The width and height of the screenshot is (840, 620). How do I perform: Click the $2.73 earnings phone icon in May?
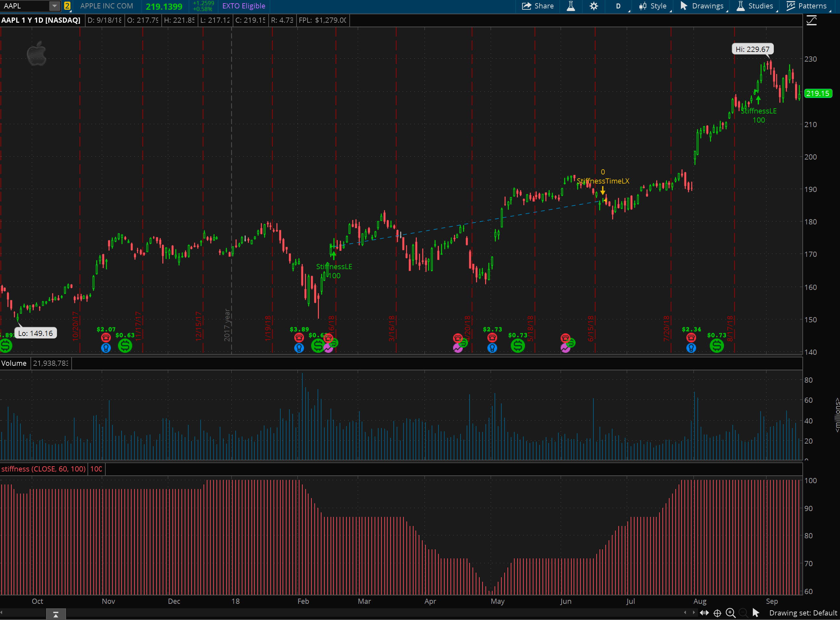coord(492,337)
